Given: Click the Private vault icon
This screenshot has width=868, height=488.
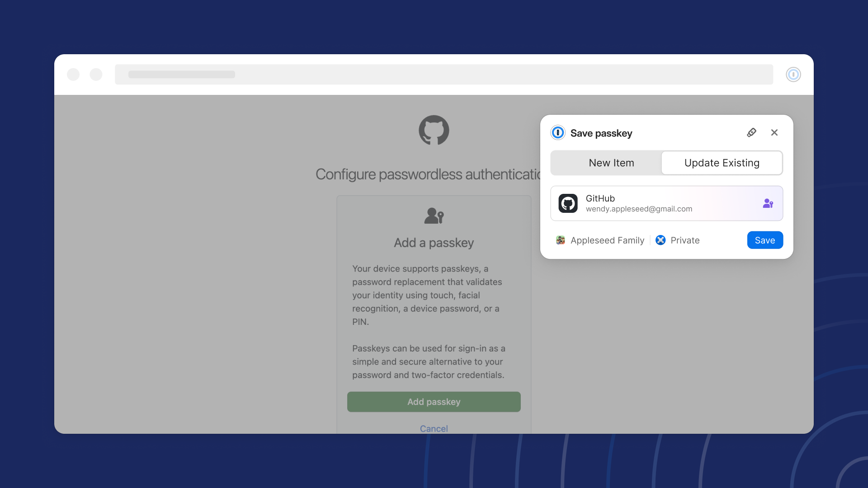Looking at the screenshot, I should coord(660,240).
